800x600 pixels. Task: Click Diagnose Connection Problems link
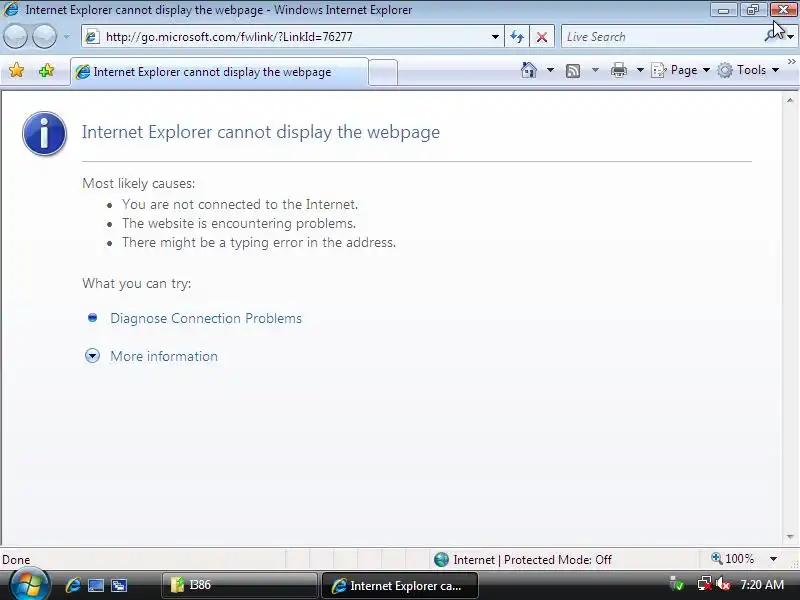(206, 318)
